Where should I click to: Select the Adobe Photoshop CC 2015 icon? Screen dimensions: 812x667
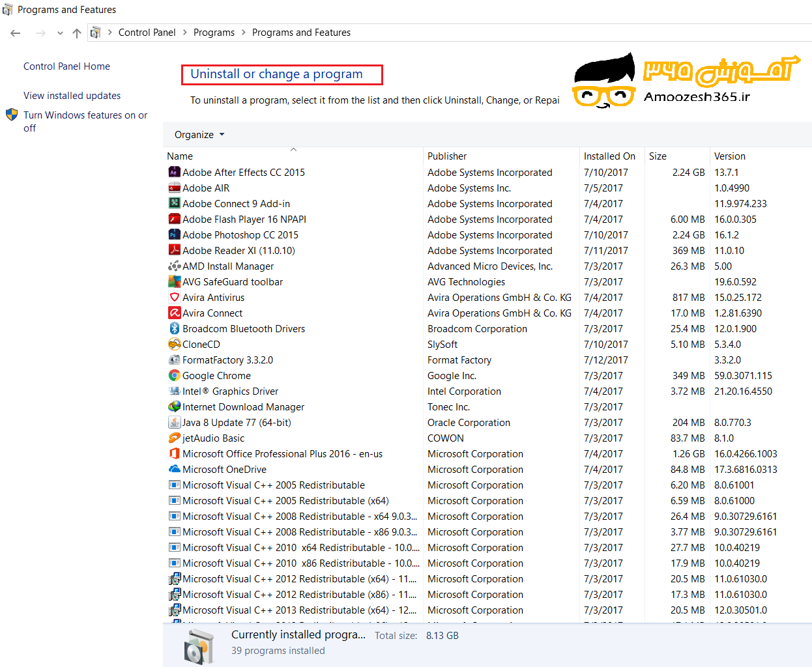174,234
